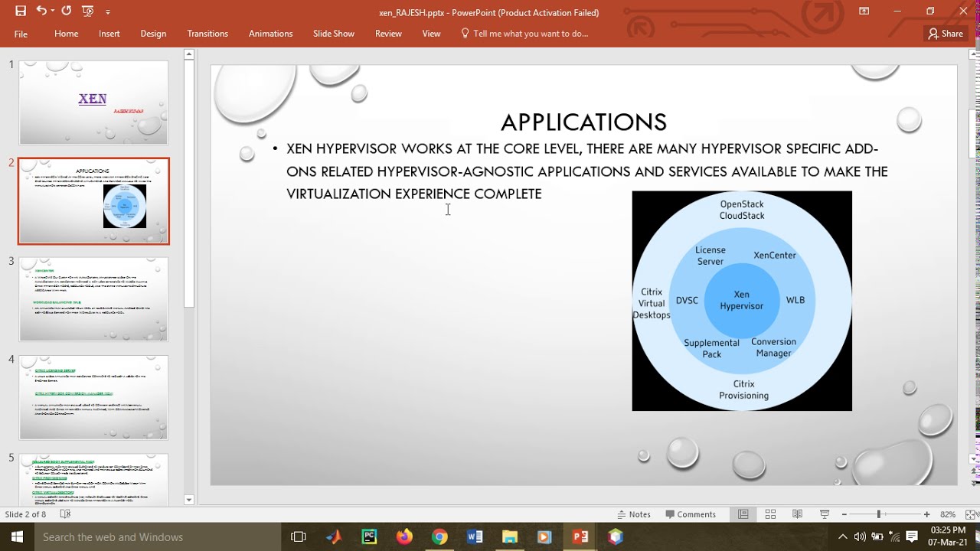
Task: Click the XEN HYPERVISOR bullet text
Action: coord(587,171)
